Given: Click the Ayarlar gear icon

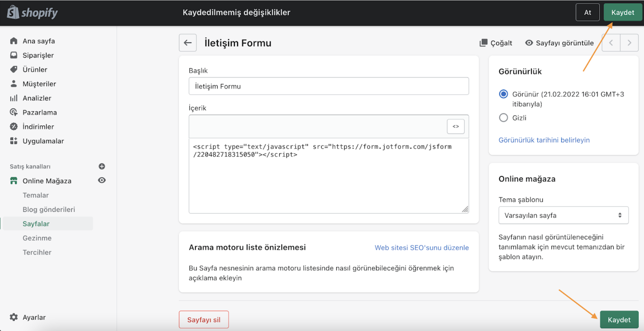Looking at the screenshot, I should 14,317.
